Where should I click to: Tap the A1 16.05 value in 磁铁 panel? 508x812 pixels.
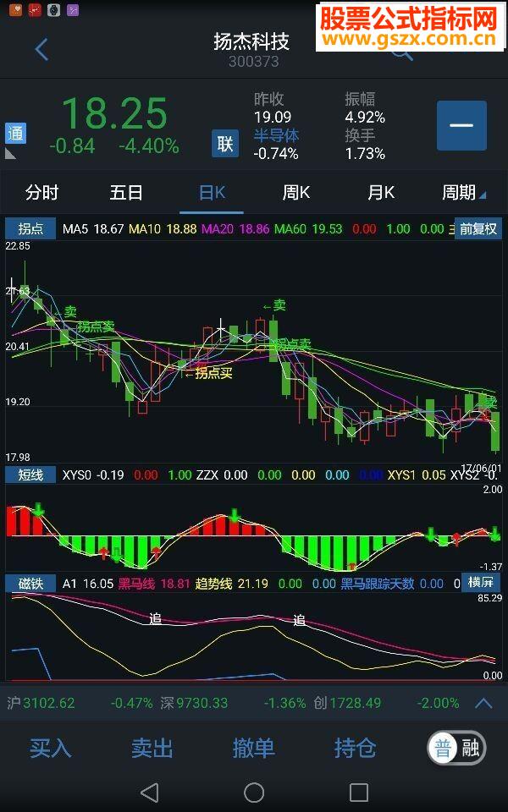[x=88, y=584]
